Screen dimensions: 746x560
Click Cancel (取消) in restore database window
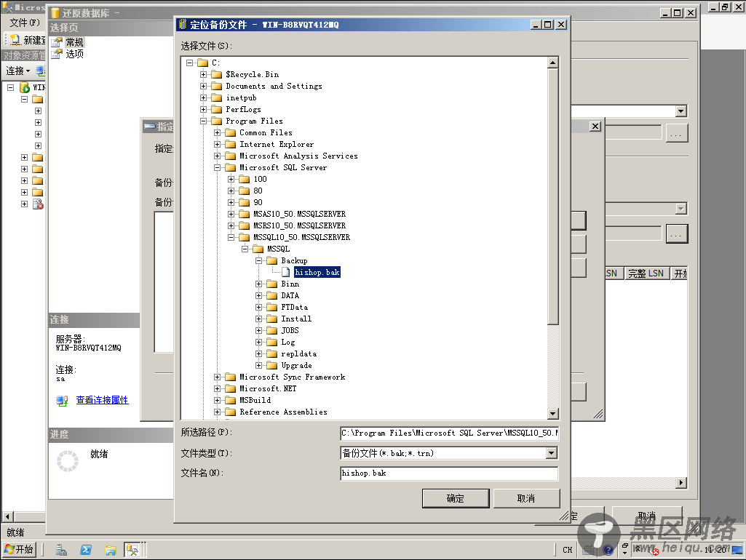646,516
